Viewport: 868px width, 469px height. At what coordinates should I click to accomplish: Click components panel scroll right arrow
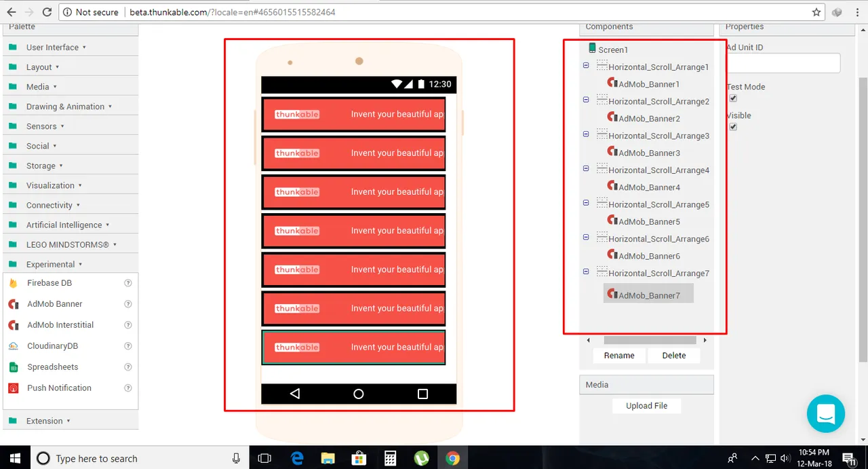tap(705, 340)
